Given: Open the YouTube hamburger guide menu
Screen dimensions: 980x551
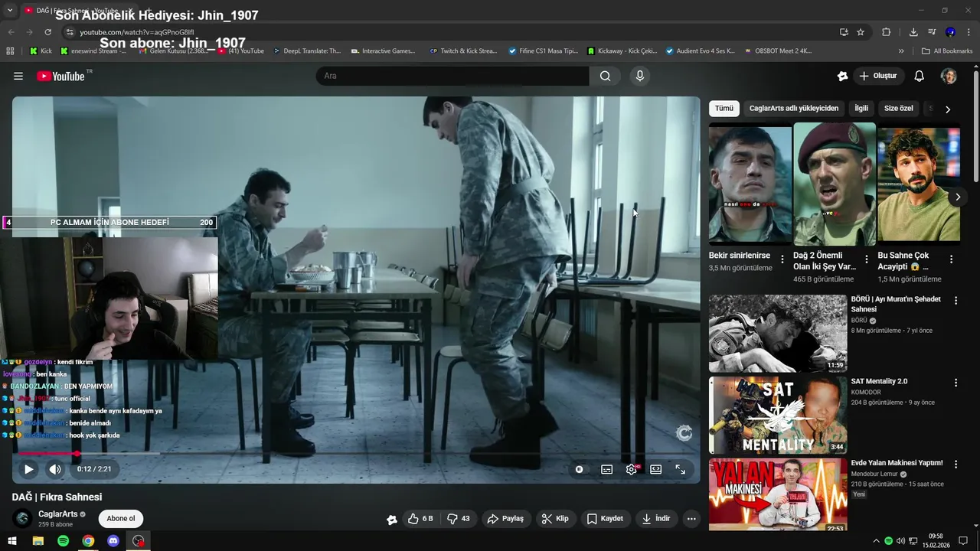Looking at the screenshot, I should coord(18,76).
